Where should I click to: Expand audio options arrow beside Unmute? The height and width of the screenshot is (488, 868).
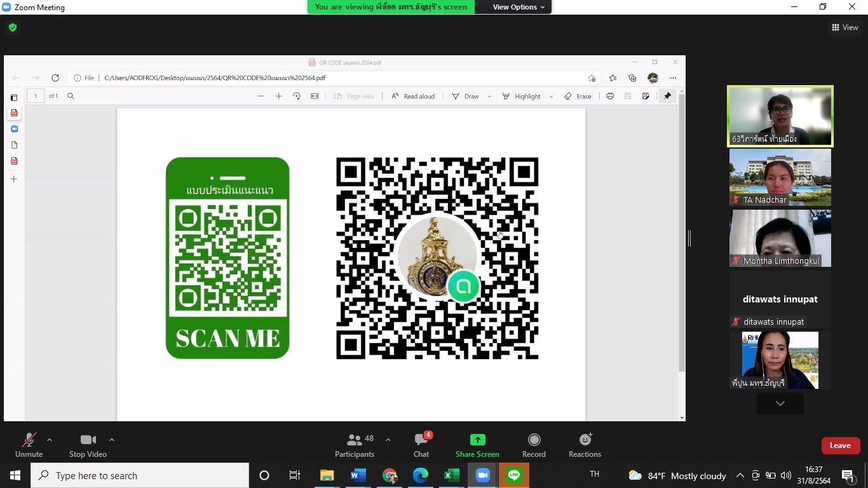pos(50,440)
